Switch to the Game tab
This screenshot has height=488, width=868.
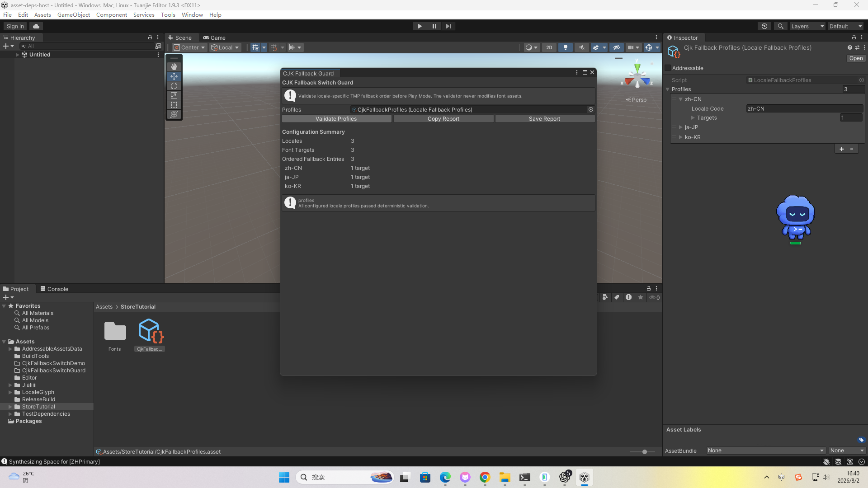(x=214, y=38)
